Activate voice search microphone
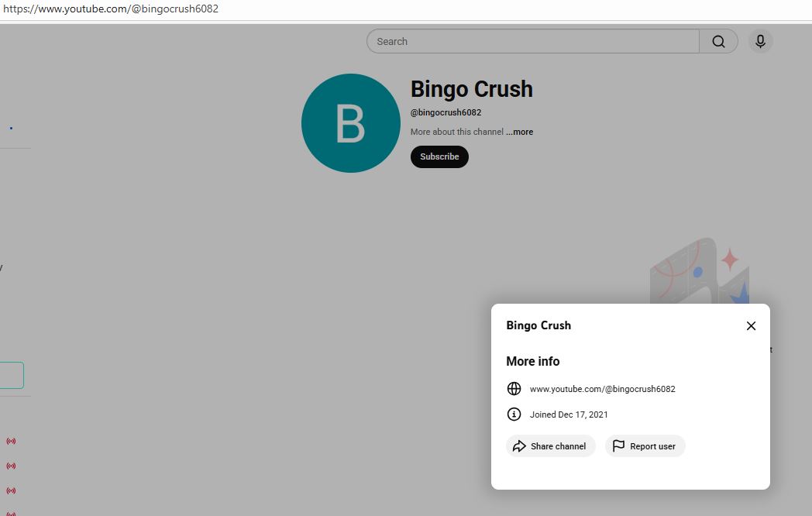This screenshot has width=812, height=516. [760, 42]
